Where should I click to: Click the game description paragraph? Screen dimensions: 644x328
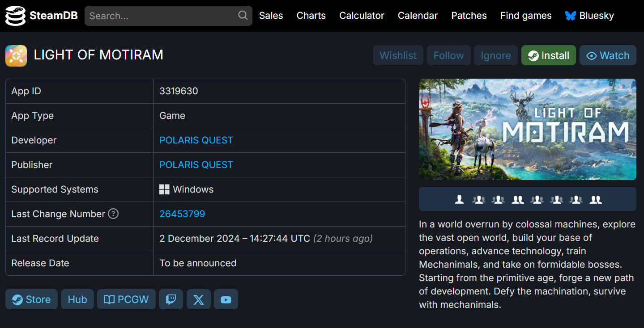coord(527,265)
